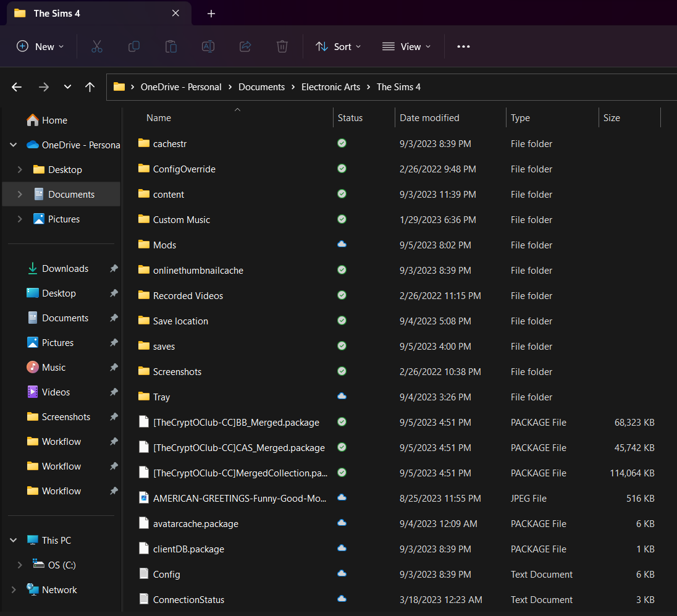
Task: Open recent locations dropdown chevron
Action: 67,87
